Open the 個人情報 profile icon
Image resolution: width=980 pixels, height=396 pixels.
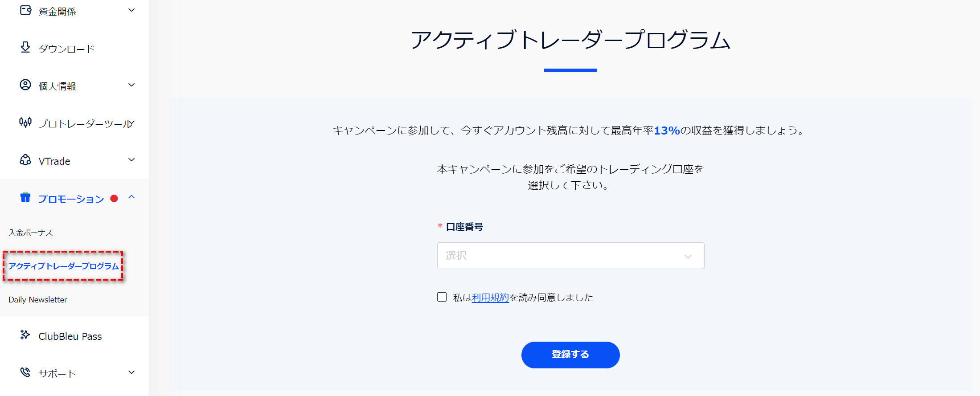pyautogui.click(x=25, y=85)
